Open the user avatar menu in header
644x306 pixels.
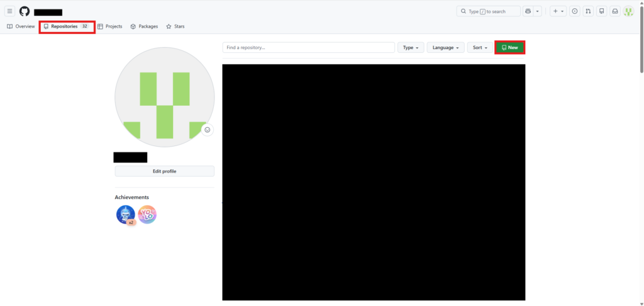[x=628, y=11]
